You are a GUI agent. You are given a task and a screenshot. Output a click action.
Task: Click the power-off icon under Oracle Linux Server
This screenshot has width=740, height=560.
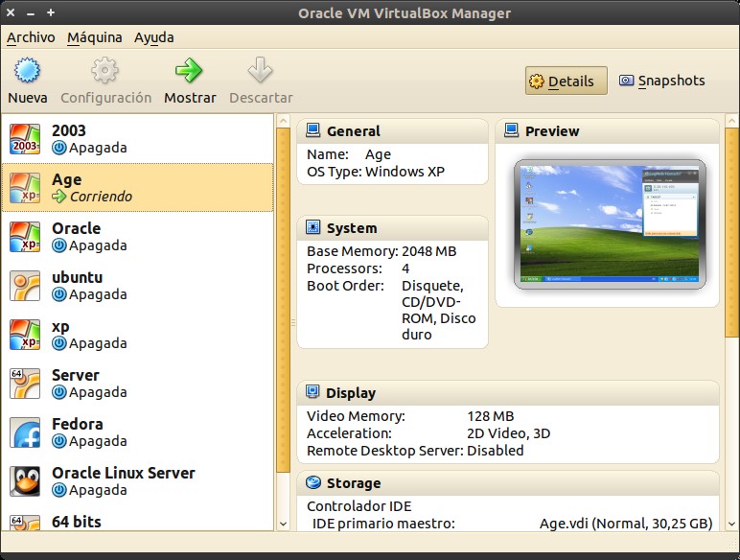(59, 490)
